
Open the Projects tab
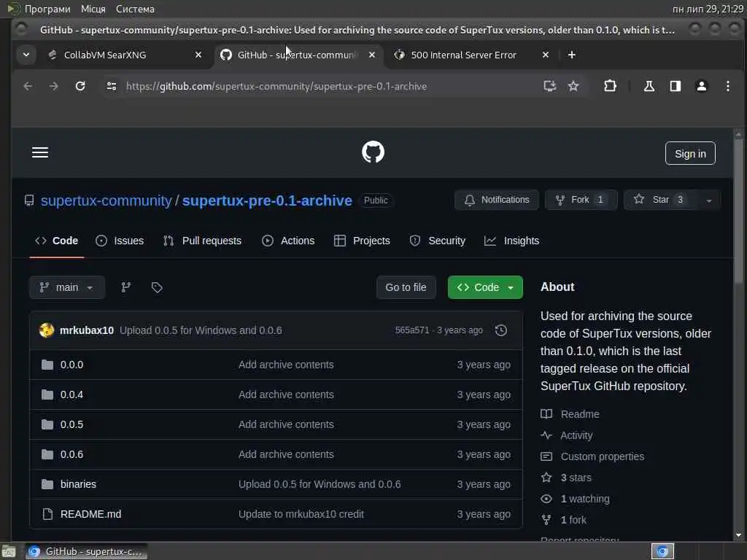[362, 241]
